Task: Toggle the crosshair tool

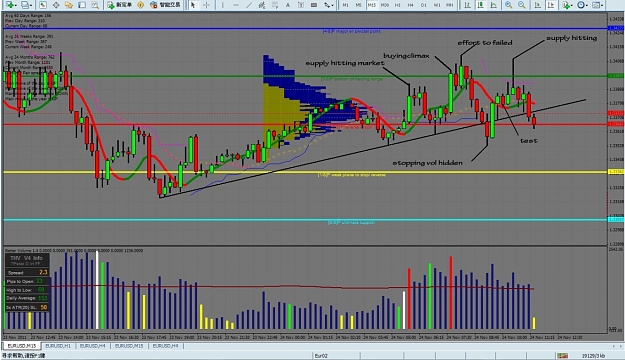Action: coord(206,5)
